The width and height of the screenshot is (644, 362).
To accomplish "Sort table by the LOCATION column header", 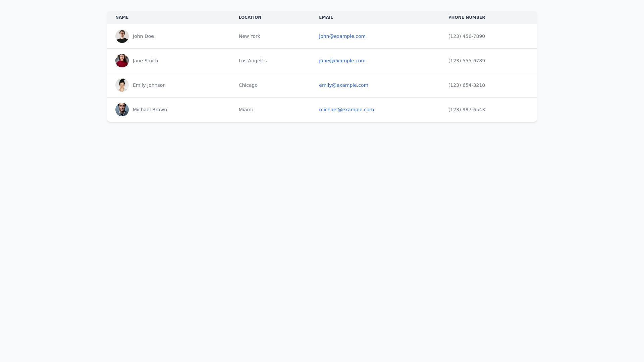I will pyautogui.click(x=250, y=17).
